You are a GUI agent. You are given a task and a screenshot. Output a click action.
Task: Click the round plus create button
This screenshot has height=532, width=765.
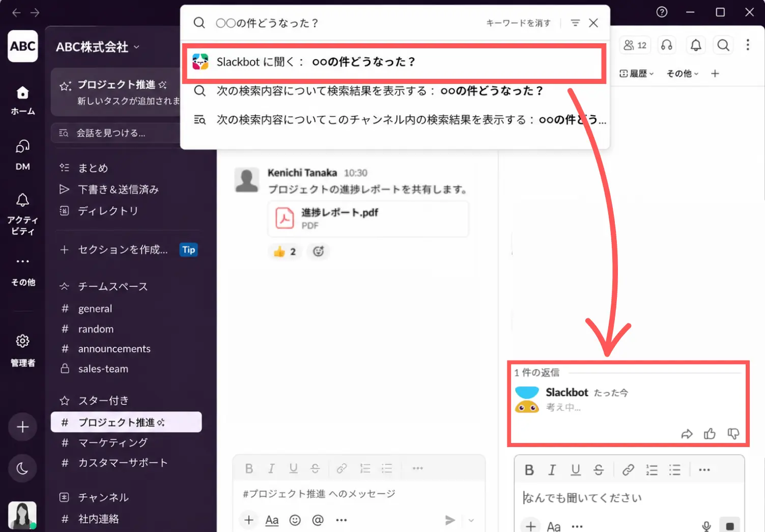(x=22, y=427)
